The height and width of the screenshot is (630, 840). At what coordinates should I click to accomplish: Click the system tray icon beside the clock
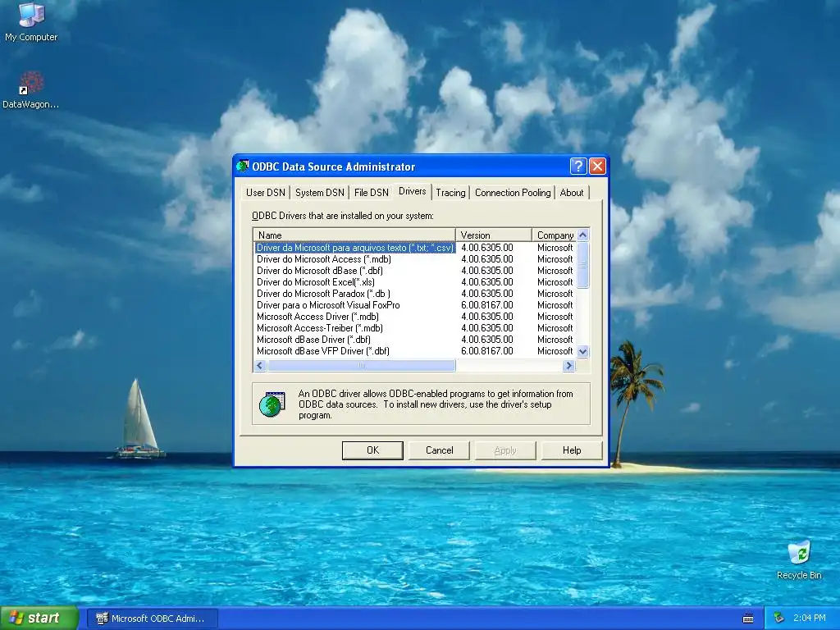click(778, 618)
